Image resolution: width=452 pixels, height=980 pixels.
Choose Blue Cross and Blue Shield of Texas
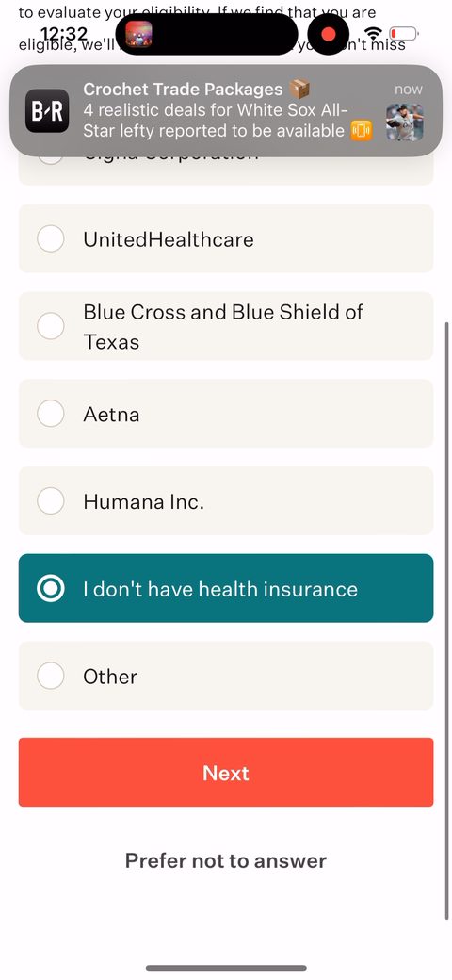tap(226, 326)
